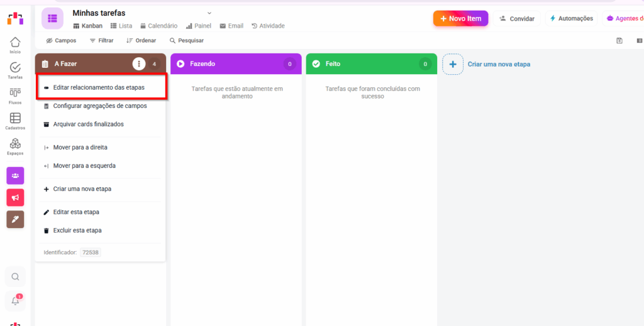Click the three-dot menu on A Fazer

pos(139,64)
